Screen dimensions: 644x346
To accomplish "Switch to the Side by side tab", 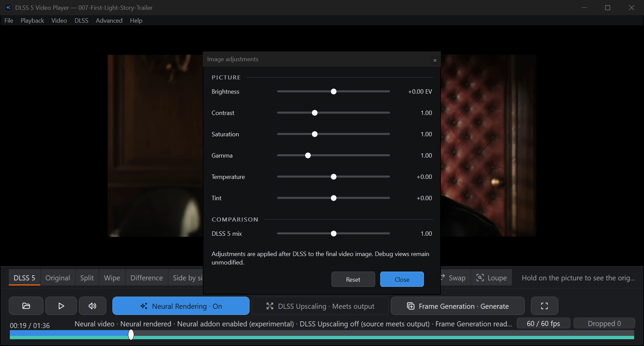I will (186, 278).
